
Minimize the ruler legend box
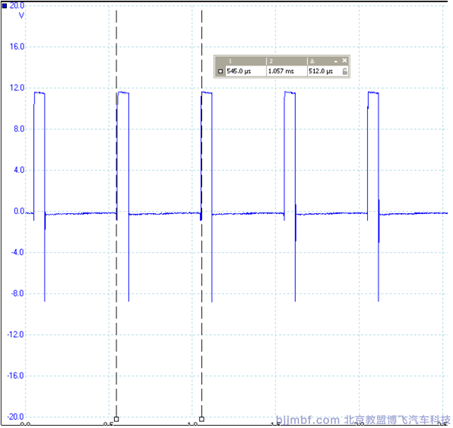click(336, 61)
